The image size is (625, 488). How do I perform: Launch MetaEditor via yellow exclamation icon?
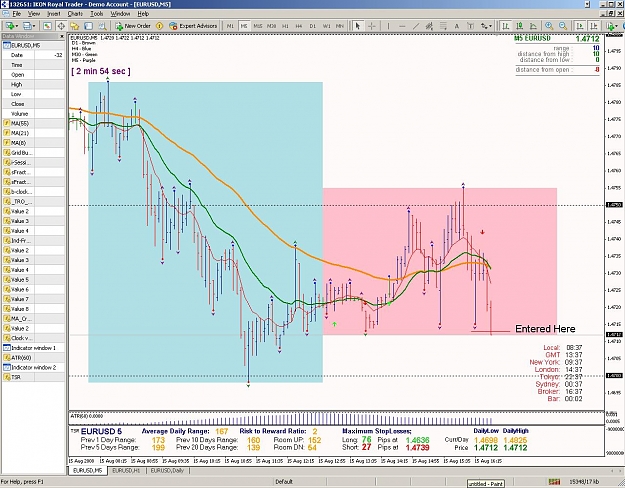tap(159, 26)
